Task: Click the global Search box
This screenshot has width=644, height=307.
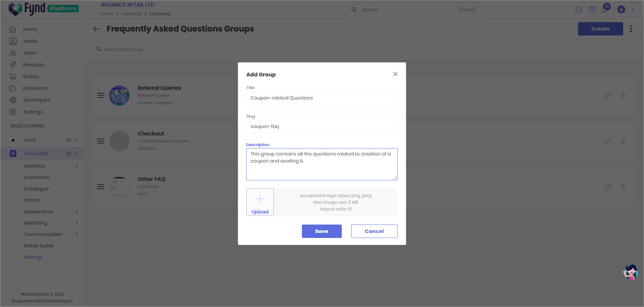Action: coord(414,10)
